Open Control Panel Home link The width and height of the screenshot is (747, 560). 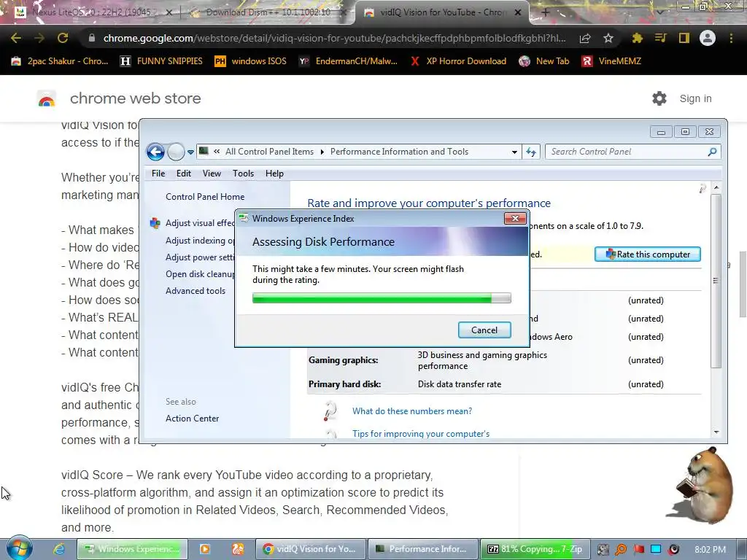click(205, 197)
